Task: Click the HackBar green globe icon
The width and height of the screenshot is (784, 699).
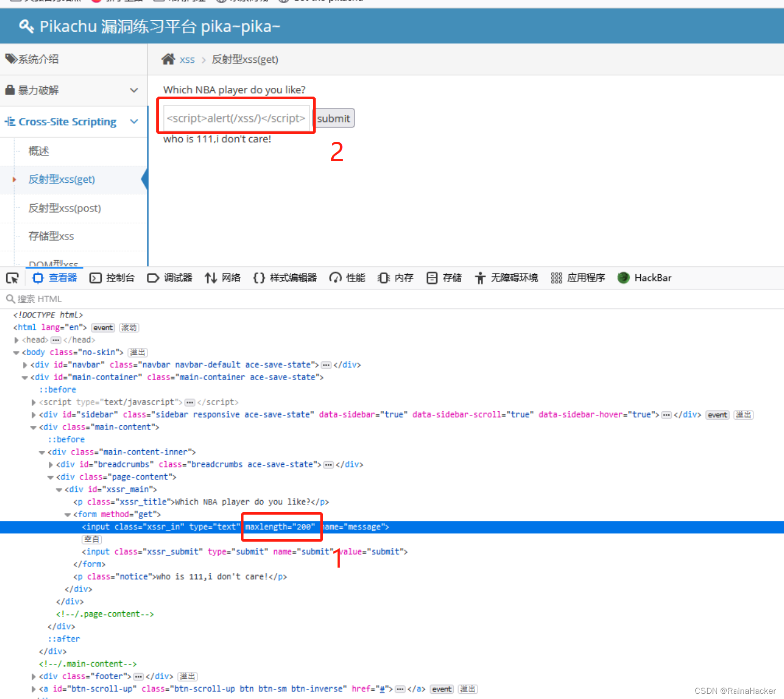Action: [624, 278]
